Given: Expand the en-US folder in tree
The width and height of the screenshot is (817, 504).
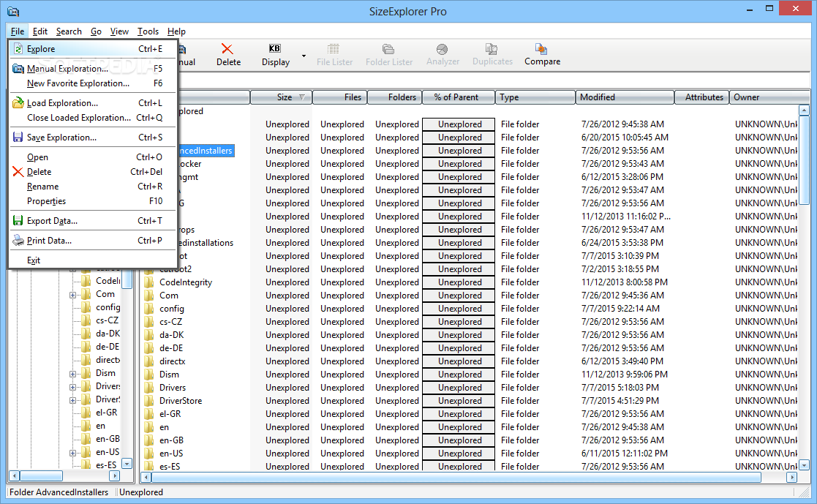Looking at the screenshot, I should coord(73,453).
